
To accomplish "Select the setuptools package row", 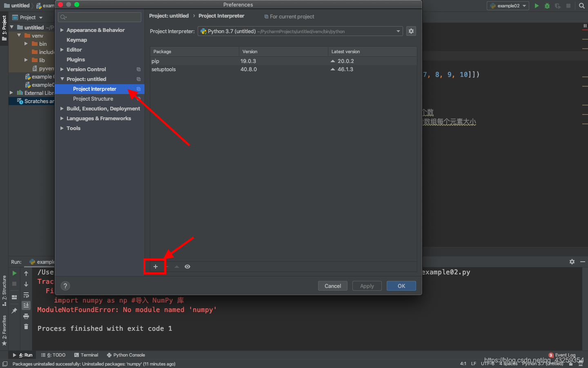I will coord(283,69).
